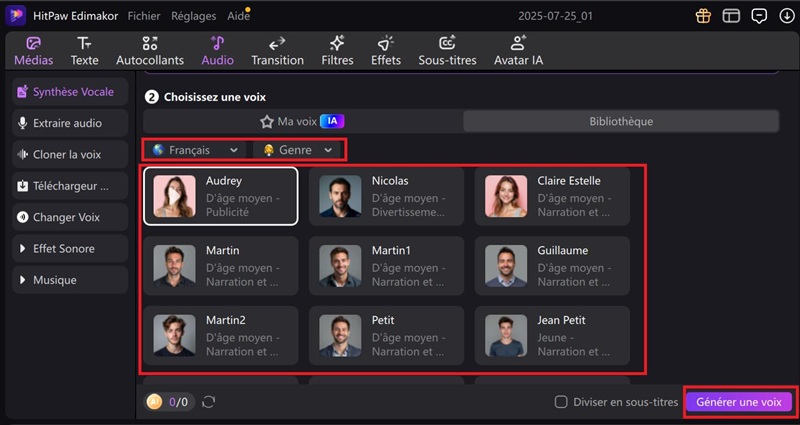Open the Effets toolbar icon
The width and height of the screenshot is (800, 425).
(385, 50)
